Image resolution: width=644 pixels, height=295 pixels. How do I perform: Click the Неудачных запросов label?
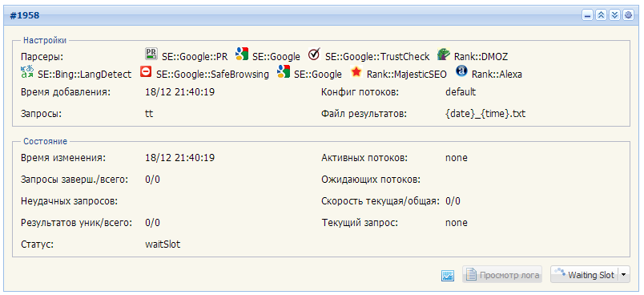(70, 201)
